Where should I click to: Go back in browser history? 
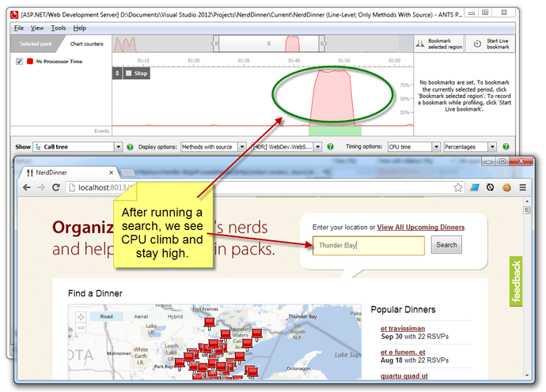tap(28, 187)
